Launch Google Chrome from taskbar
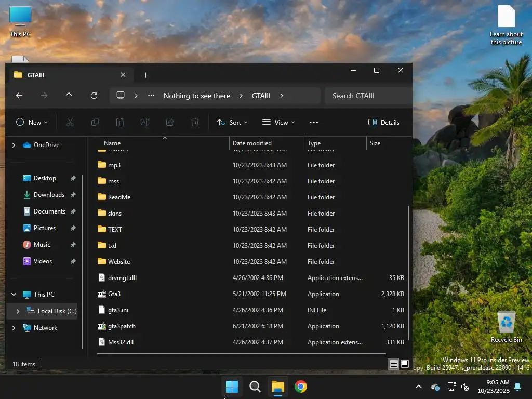The width and height of the screenshot is (532, 399). click(301, 387)
